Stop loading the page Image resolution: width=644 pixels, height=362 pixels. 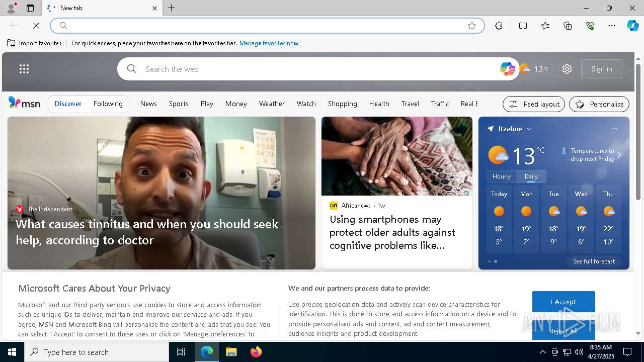point(36,26)
